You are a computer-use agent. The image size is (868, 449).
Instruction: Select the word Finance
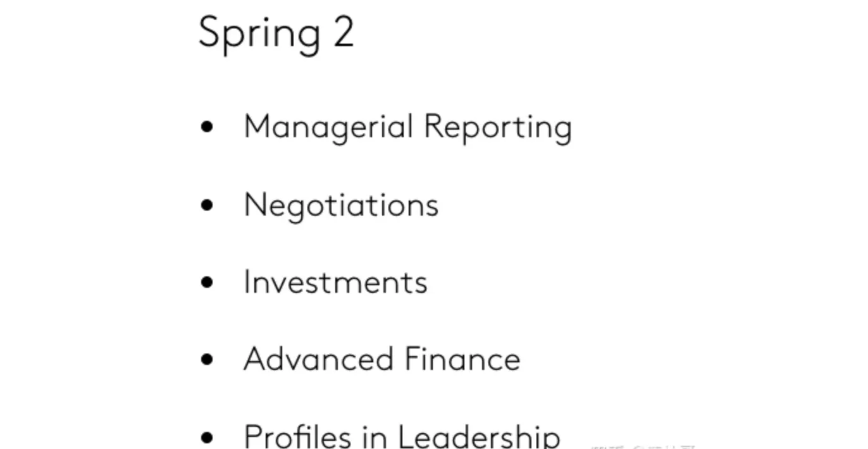[x=462, y=359]
